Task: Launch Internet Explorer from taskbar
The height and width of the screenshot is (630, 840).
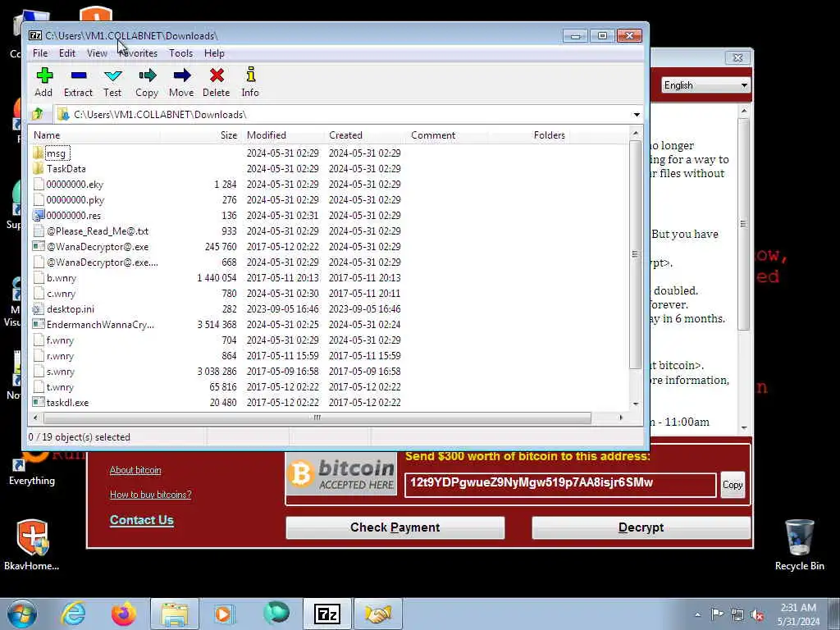Action: tap(73, 614)
